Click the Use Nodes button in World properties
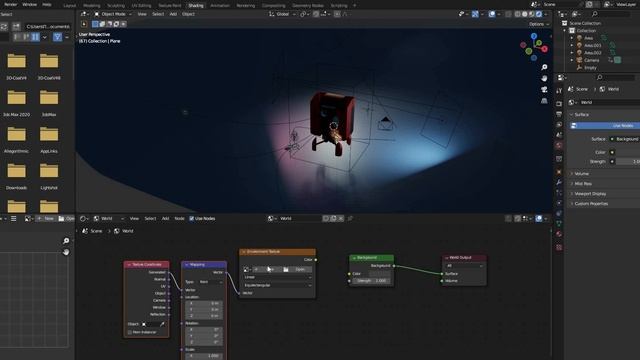This screenshot has height=360, width=640. tap(605, 126)
